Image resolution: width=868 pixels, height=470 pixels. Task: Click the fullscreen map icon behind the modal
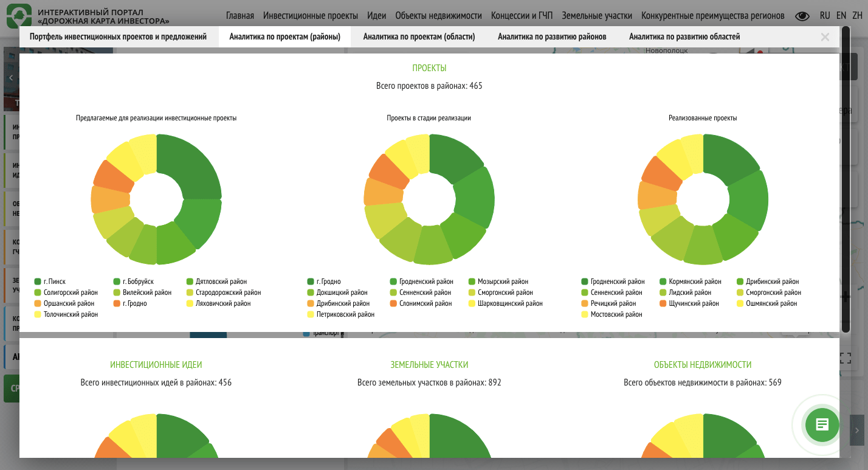pos(846,358)
